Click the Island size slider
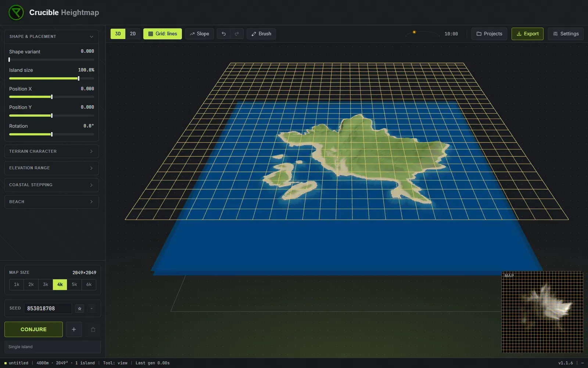Viewport: 588px width, 368px height. click(51, 78)
